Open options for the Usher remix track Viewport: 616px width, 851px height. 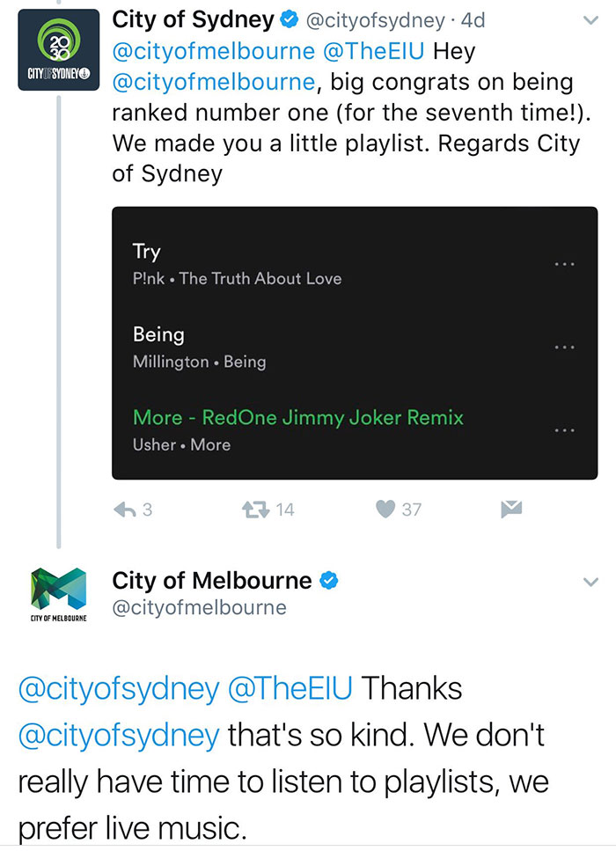pyautogui.click(x=564, y=429)
